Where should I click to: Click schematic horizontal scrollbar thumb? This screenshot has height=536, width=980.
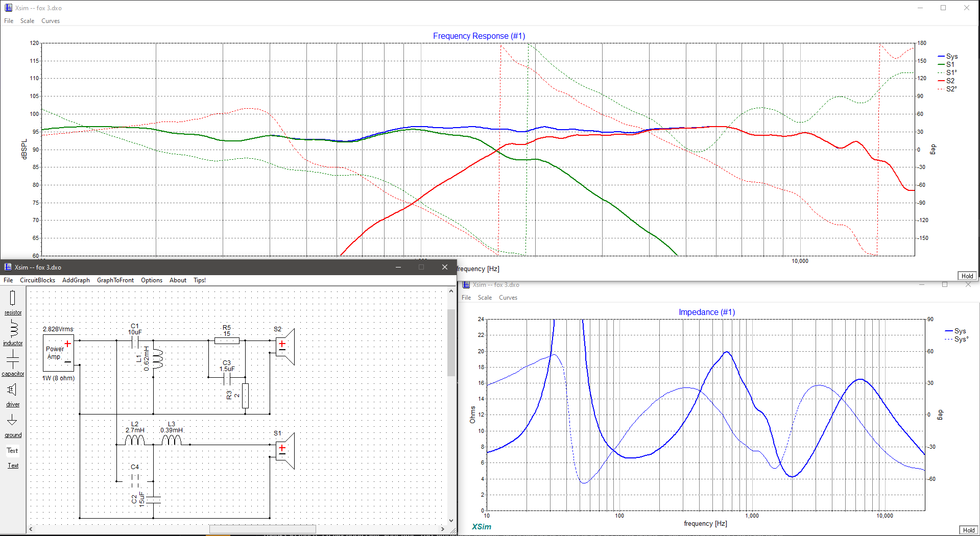click(262, 529)
